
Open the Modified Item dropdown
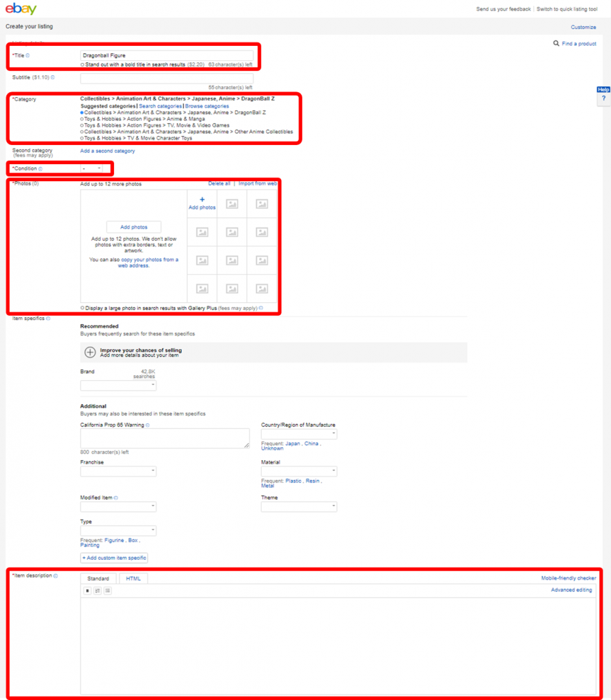(x=118, y=507)
